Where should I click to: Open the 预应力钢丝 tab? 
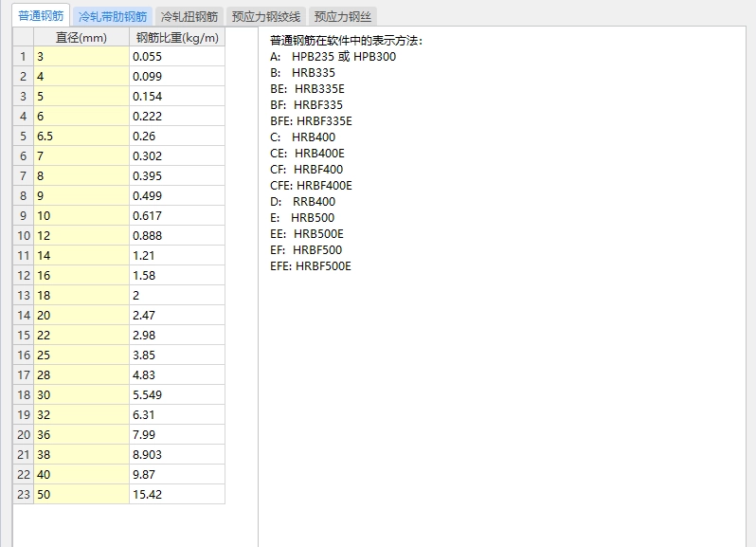click(342, 17)
